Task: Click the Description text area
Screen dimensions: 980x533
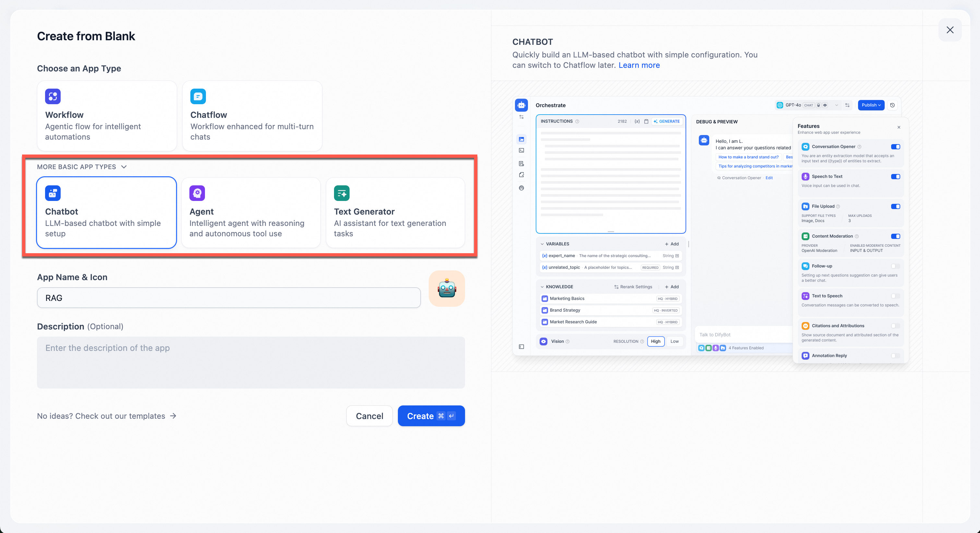Action: (x=251, y=362)
